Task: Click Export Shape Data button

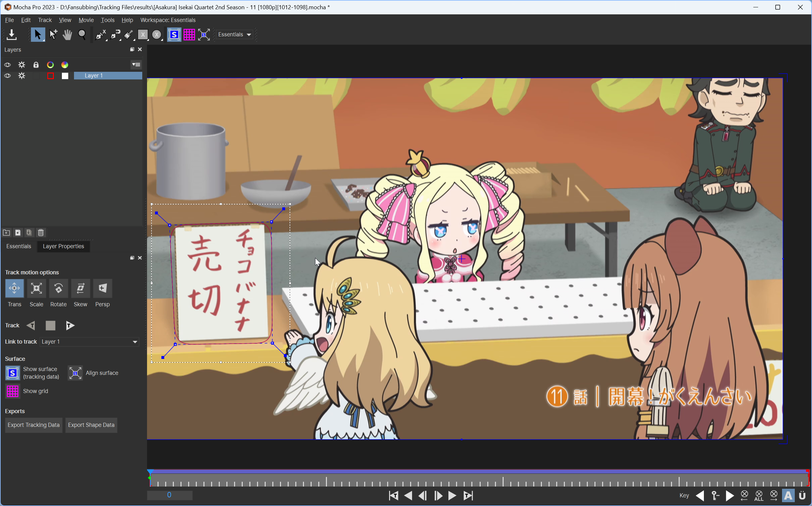Action: (x=91, y=425)
